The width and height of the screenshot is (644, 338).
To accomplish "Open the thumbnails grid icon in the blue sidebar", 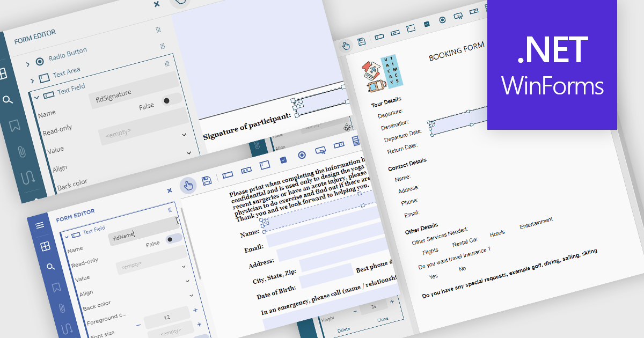I will (45, 246).
